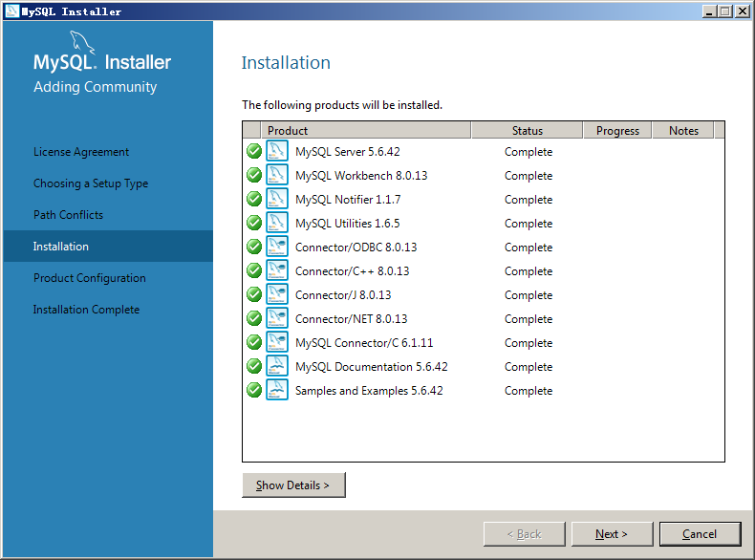Click the Samples and Examples 5.6.42 product icon
The height and width of the screenshot is (560, 755).
point(277,390)
